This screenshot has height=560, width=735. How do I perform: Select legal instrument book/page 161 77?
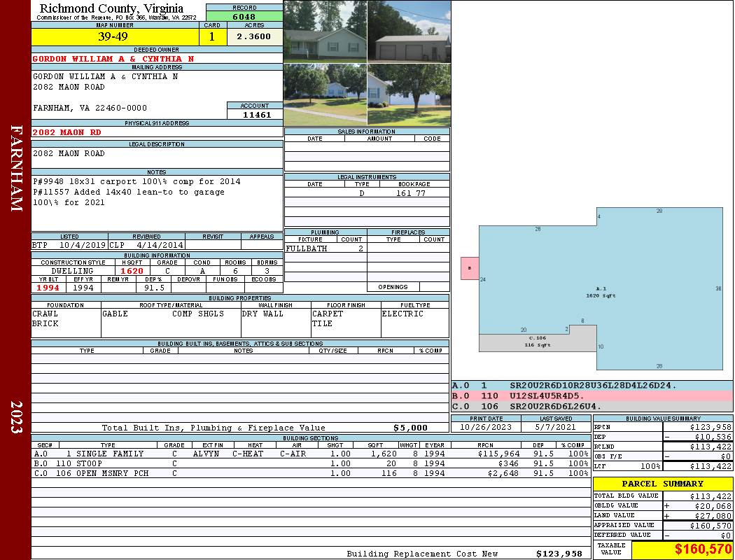tap(411, 193)
